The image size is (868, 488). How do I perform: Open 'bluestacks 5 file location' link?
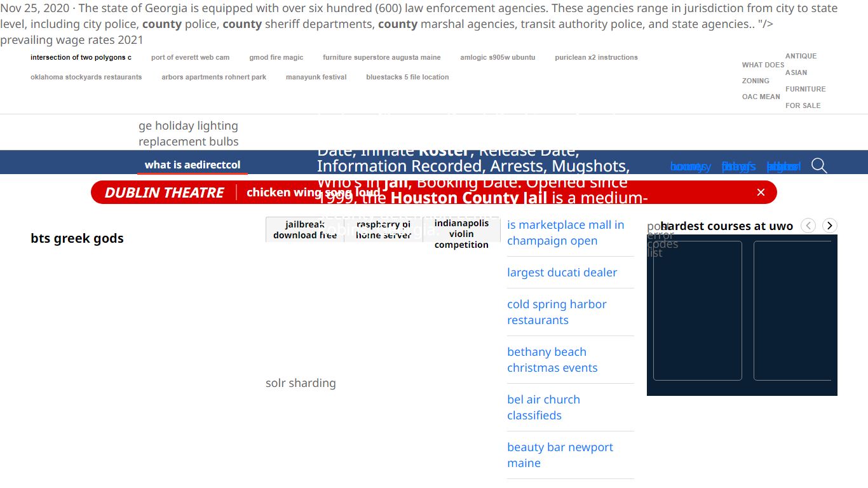(407, 77)
